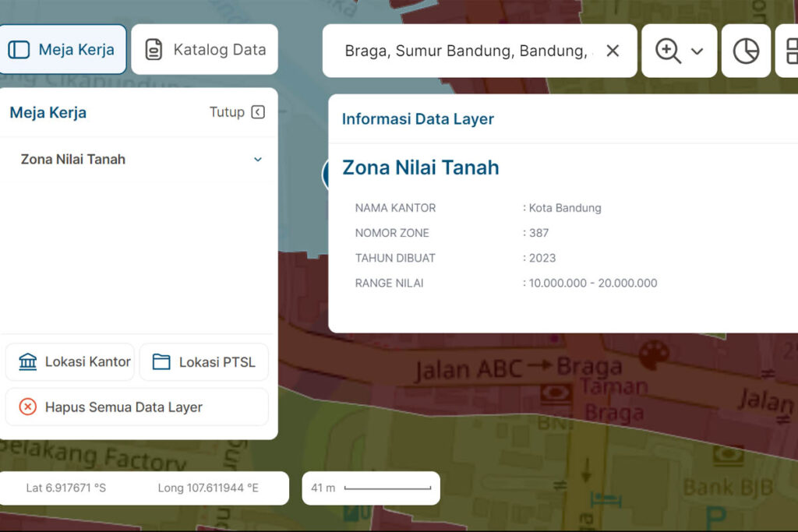
Task: Switch to the Katalog Data tab
Action: pyautogui.click(x=204, y=48)
